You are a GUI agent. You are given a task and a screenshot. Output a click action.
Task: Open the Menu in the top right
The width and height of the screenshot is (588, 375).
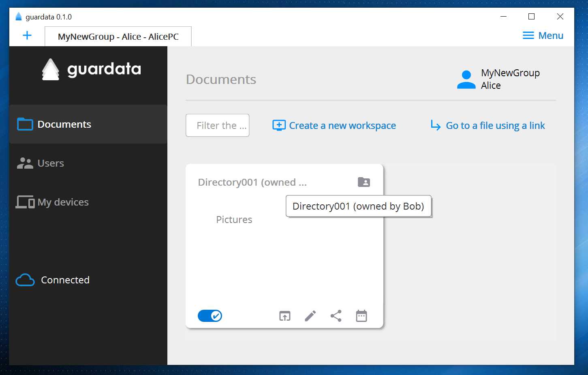click(x=543, y=35)
